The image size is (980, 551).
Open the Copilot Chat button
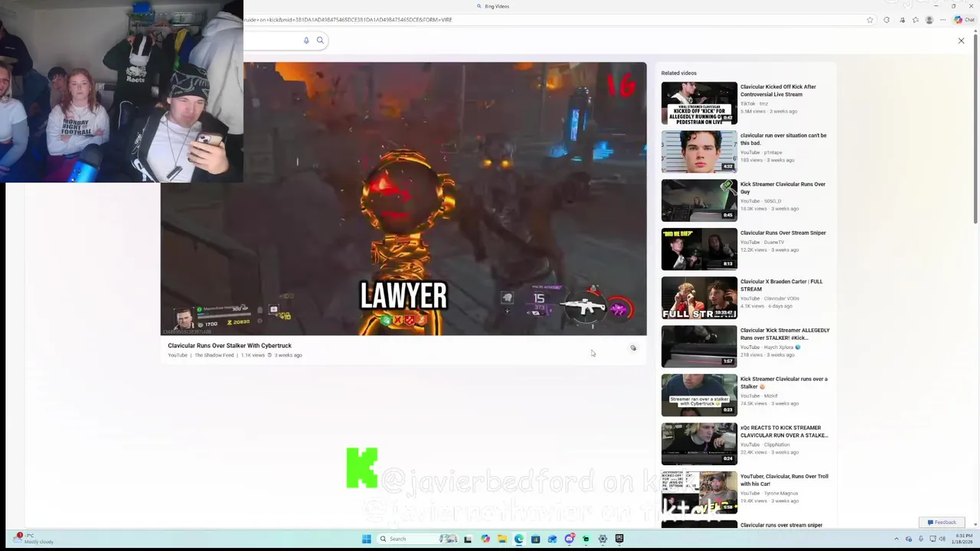(x=964, y=20)
